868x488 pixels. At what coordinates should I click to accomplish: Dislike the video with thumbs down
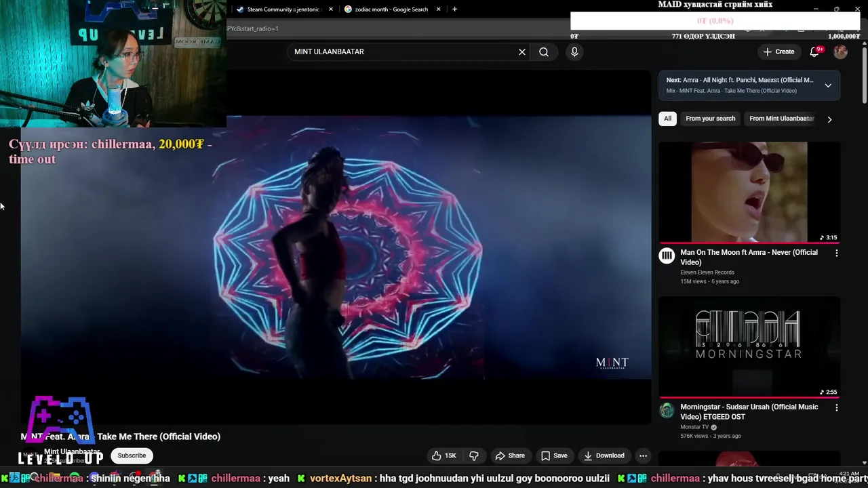[x=474, y=455]
